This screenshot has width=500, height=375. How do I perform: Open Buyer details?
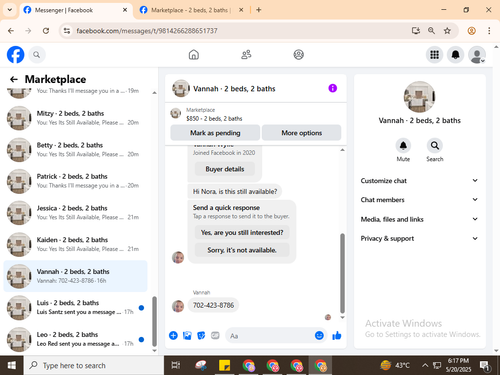(225, 169)
